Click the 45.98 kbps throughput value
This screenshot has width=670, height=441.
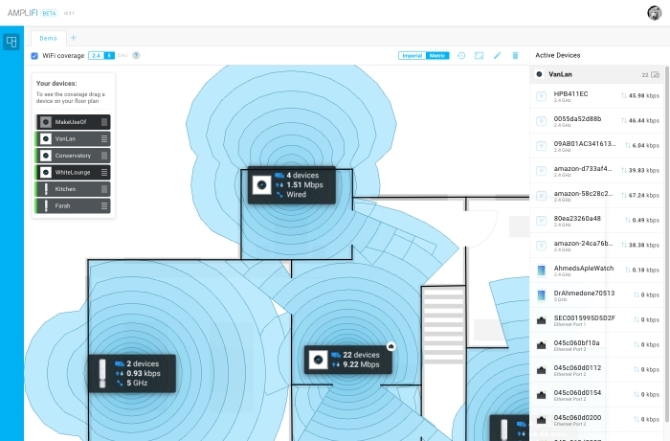coord(644,96)
